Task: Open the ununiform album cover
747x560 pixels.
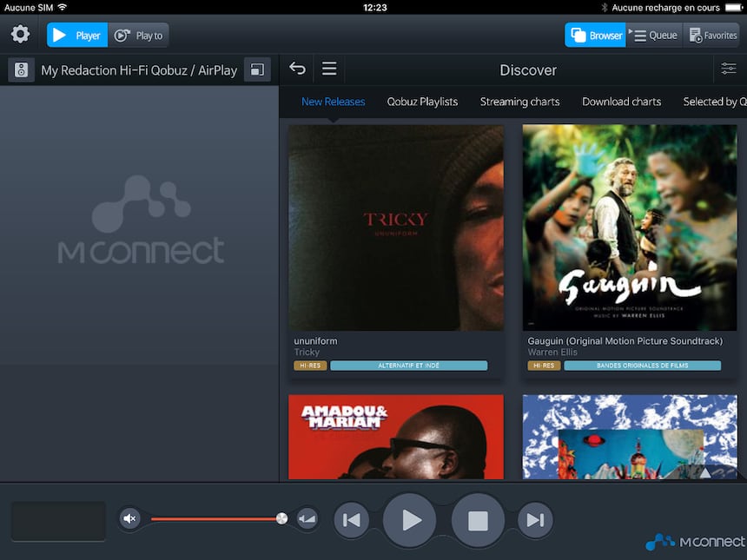Action: coord(396,227)
